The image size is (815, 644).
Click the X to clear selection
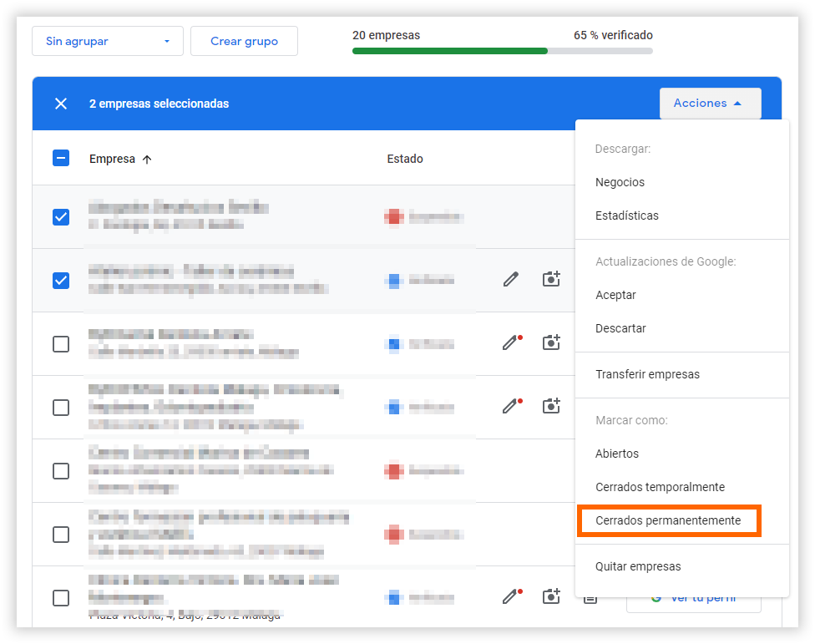(x=61, y=104)
